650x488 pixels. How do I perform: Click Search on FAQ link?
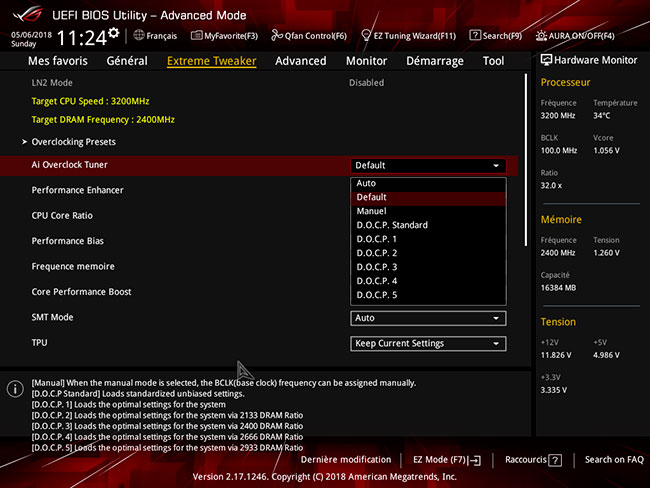[x=614, y=460]
